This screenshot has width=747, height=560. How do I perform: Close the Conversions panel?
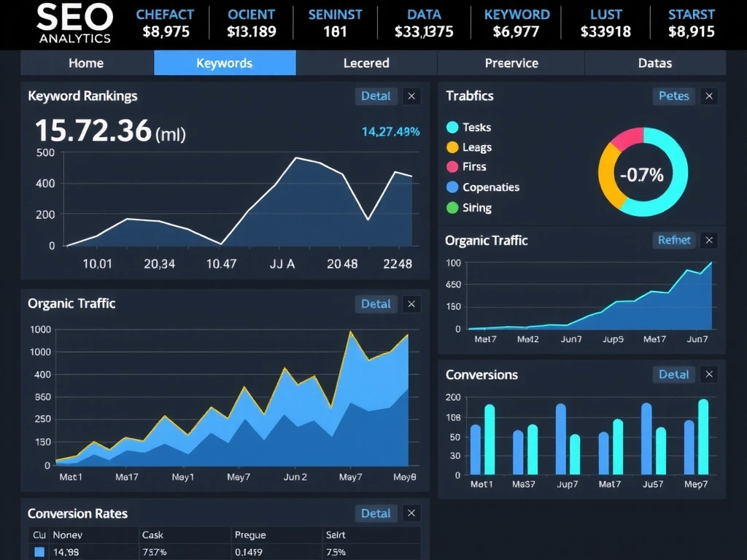[x=708, y=374]
